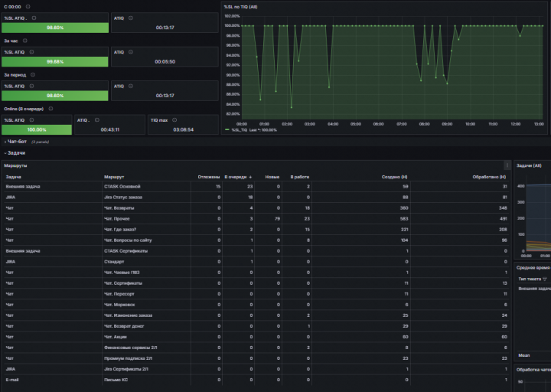Expand the collapsed Чат-бот row

(16, 142)
